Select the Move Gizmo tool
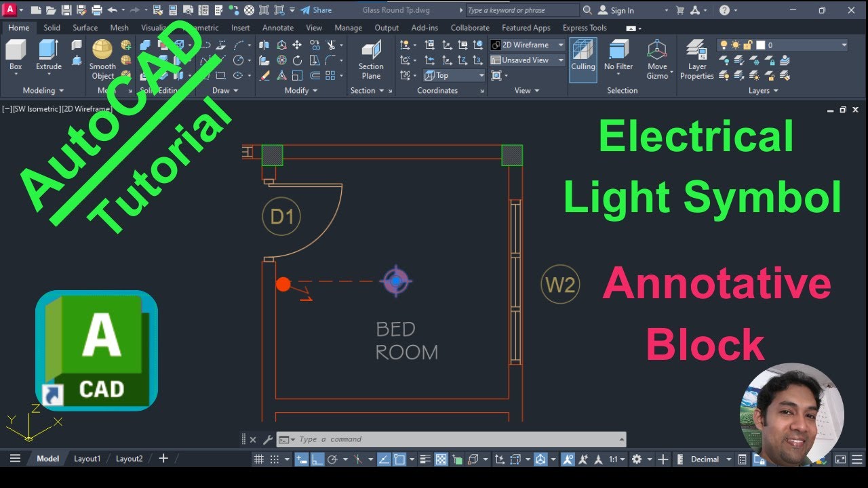 point(657,60)
